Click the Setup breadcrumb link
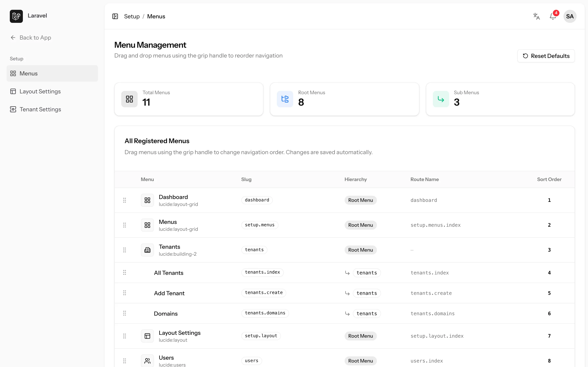 pos(132,16)
